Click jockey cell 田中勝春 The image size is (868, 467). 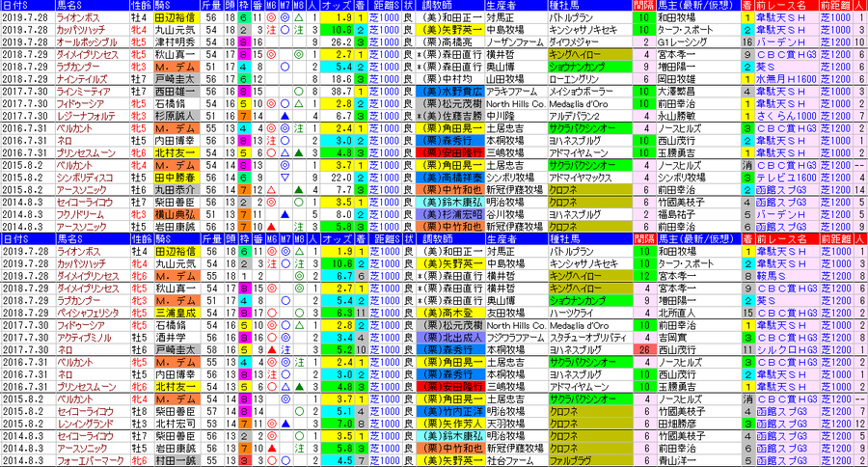point(176,178)
